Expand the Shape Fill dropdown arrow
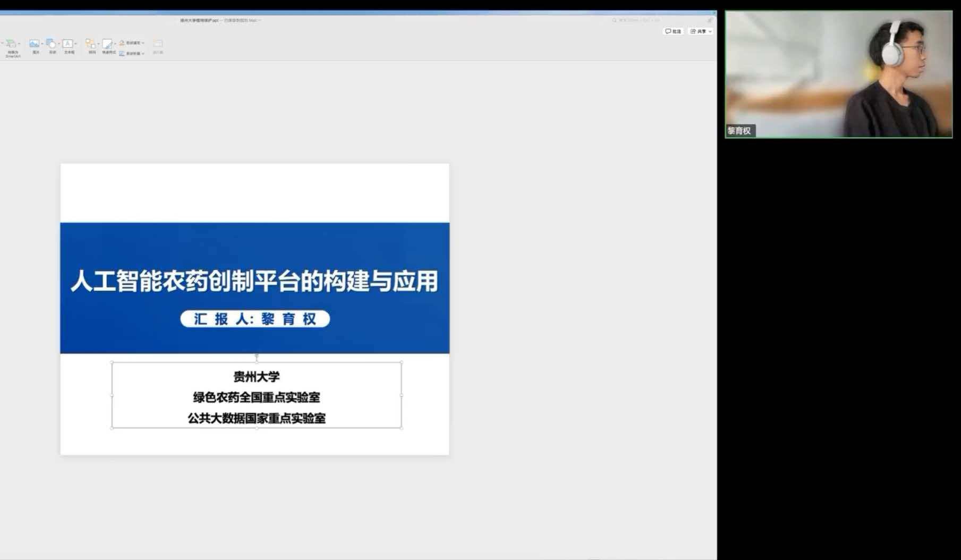 (x=143, y=43)
